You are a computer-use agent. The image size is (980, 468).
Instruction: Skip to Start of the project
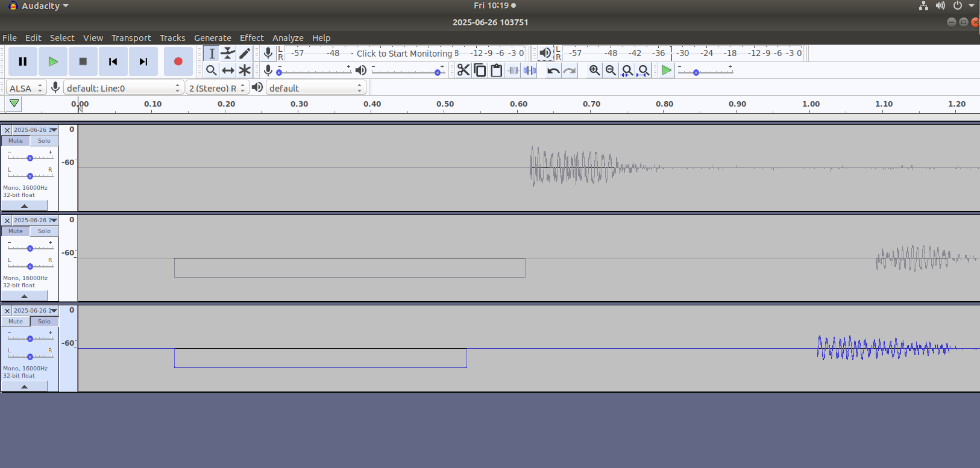click(113, 61)
